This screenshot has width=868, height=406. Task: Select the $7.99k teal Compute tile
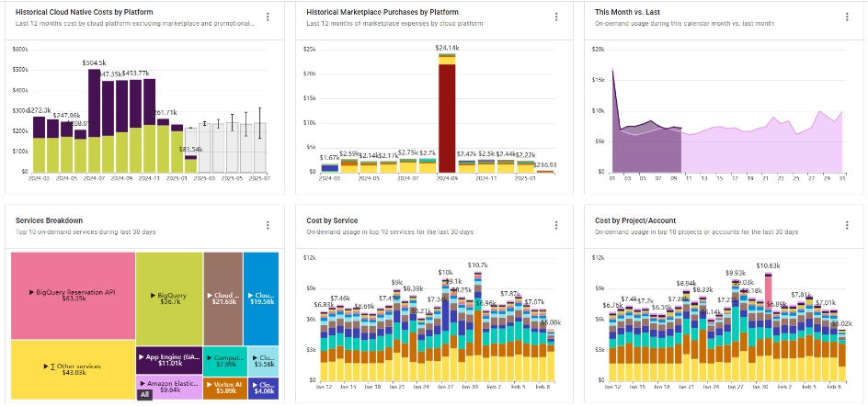[x=224, y=360]
